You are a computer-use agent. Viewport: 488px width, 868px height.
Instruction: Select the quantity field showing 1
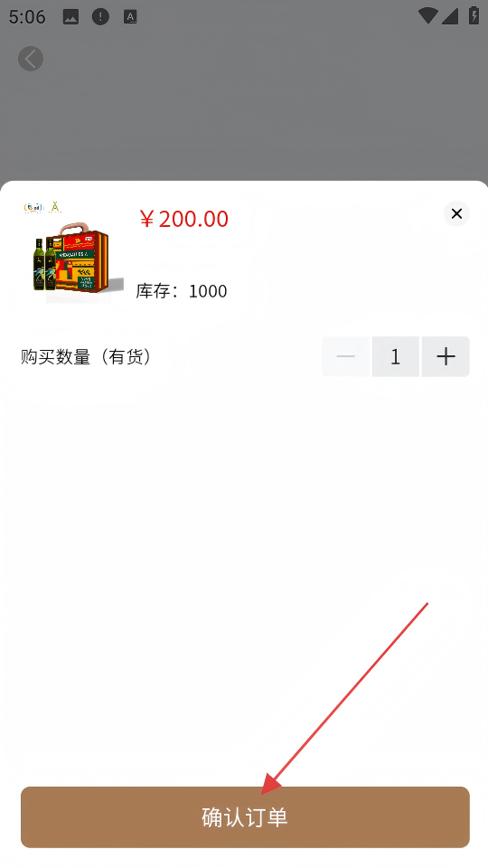[x=396, y=356]
